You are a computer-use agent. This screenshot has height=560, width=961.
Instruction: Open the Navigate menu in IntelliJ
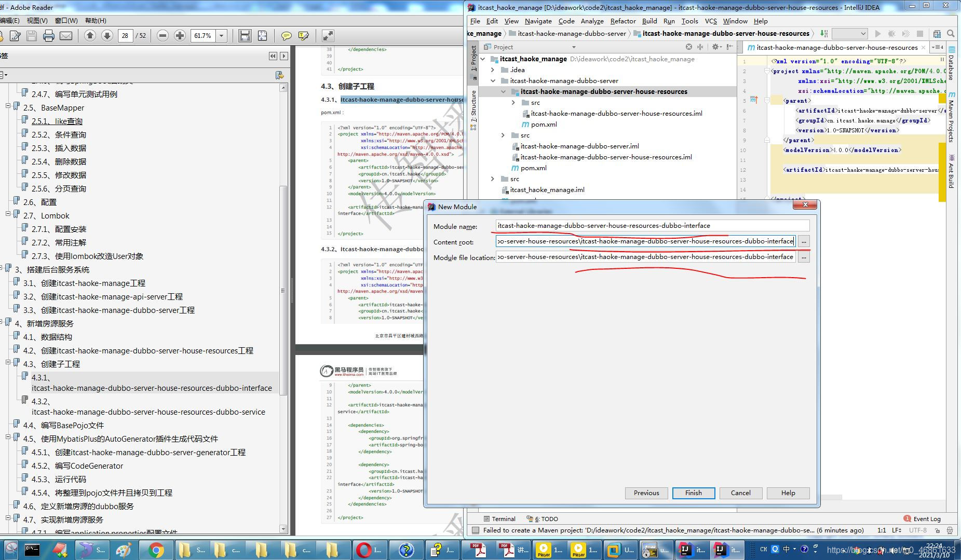click(x=538, y=21)
